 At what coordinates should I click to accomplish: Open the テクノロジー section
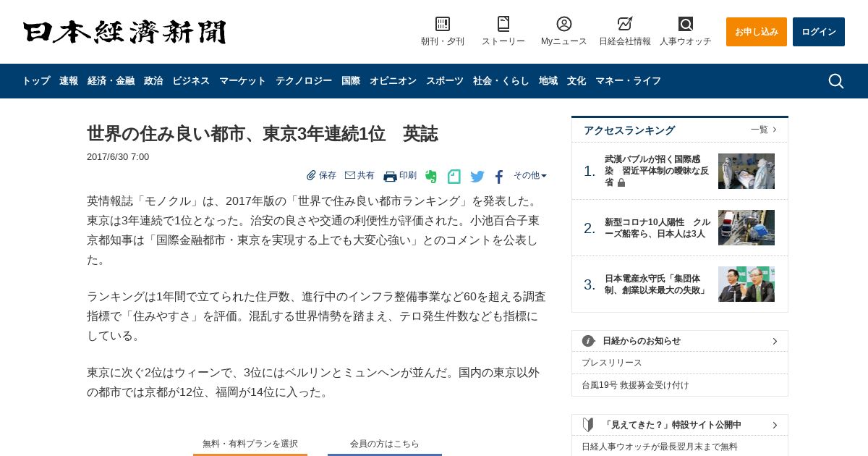[304, 81]
